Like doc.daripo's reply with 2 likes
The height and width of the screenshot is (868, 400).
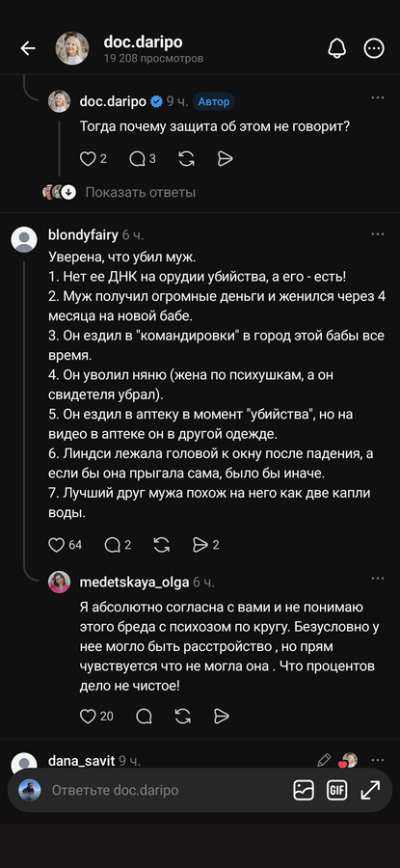[x=88, y=159]
